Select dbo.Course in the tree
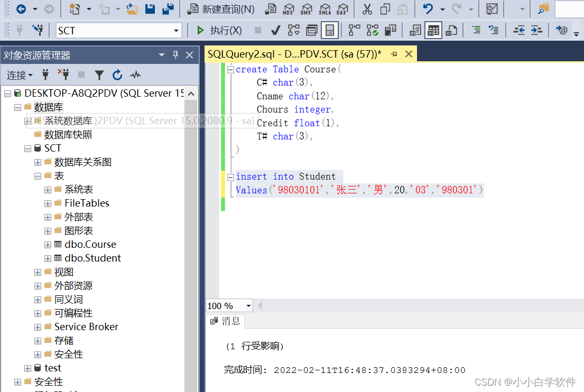The width and height of the screenshot is (584, 392). [x=90, y=245]
